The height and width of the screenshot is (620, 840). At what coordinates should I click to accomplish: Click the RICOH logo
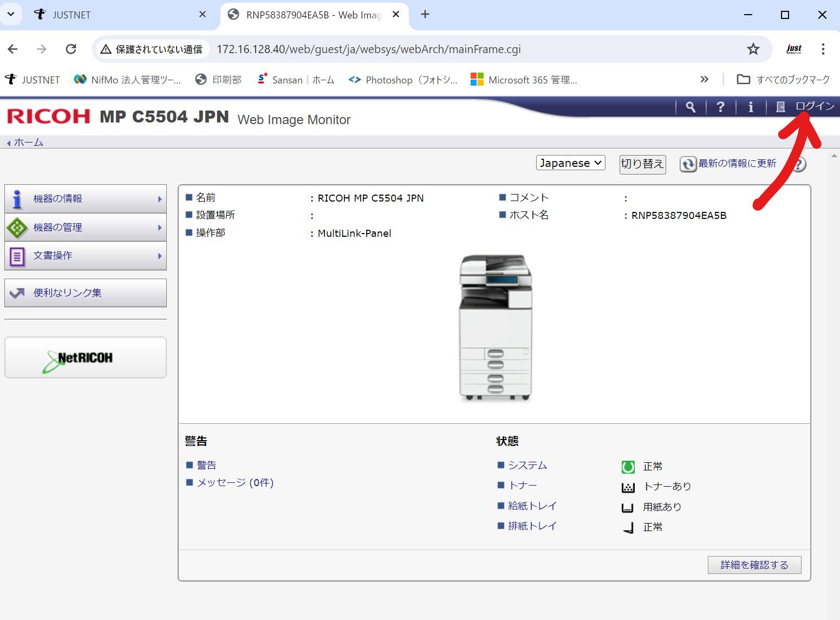[49, 117]
